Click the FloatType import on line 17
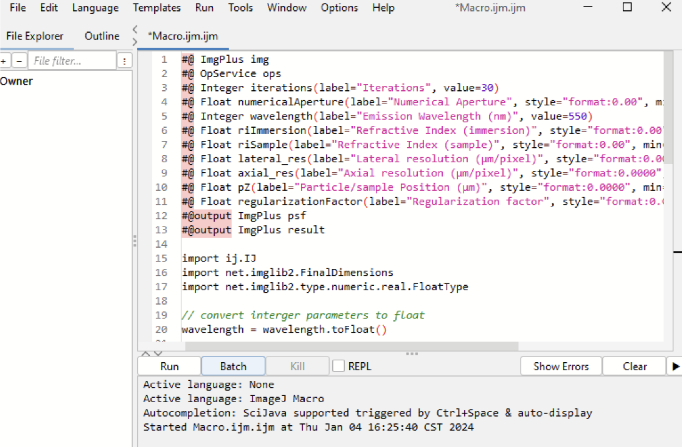This screenshot has width=682, height=447. (x=325, y=287)
